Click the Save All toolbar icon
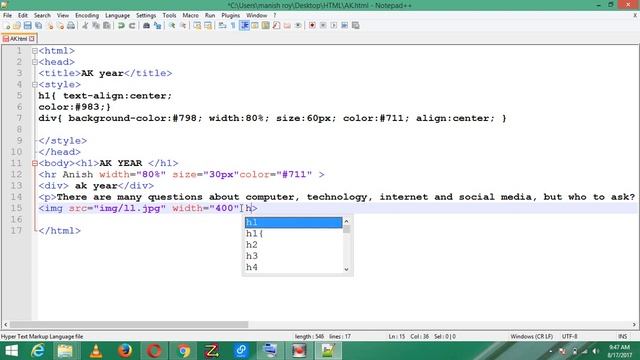Viewport: 640px width, 360px height. tap(38, 25)
